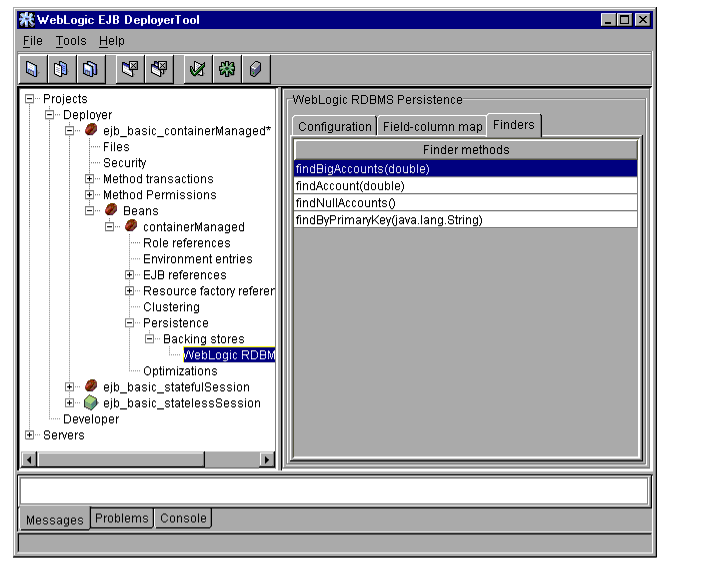
Task: Click the ejb_basic_containerManaged bean icon
Action: click(91, 130)
